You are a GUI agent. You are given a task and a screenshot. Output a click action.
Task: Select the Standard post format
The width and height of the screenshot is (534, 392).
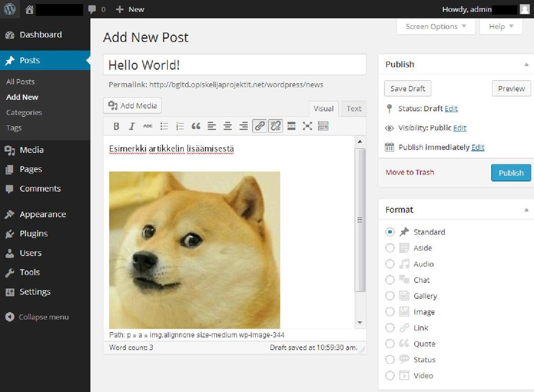pos(390,232)
